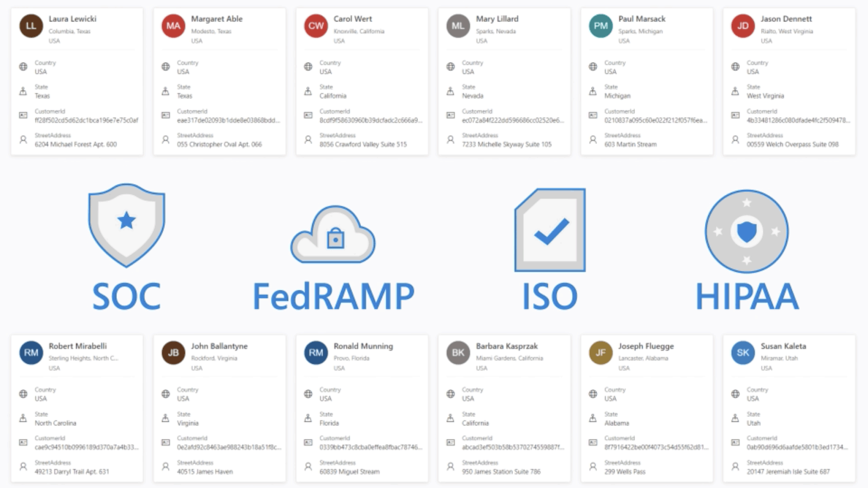
Task: Select Carol Wert's address 8056 Crawford Valley
Action: coord(363,144)
